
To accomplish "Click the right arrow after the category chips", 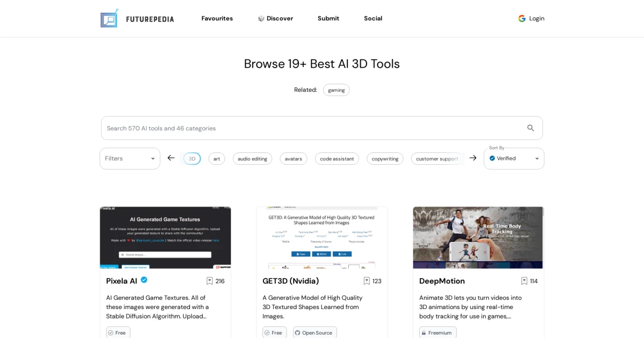I will (473, 158).
